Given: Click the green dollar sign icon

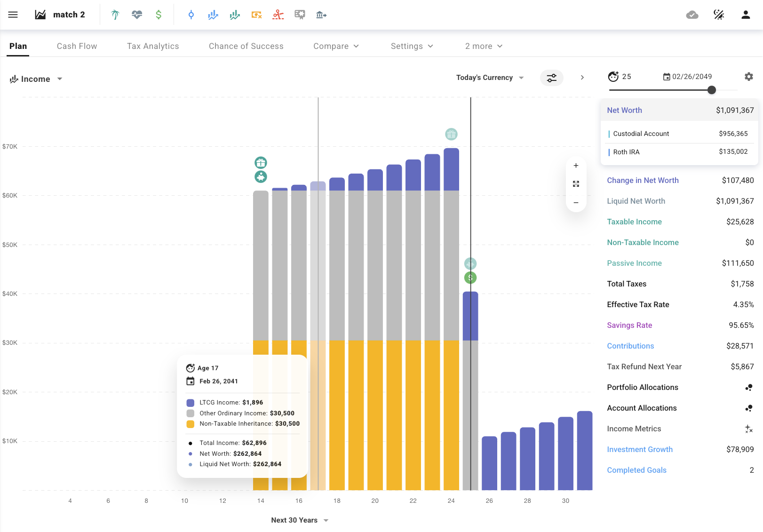Looking at the screenshot, I should 159,15.
